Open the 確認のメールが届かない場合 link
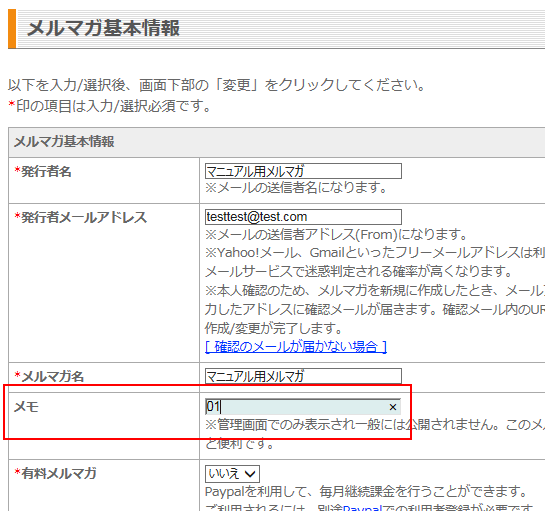 [x=296, y=347]
